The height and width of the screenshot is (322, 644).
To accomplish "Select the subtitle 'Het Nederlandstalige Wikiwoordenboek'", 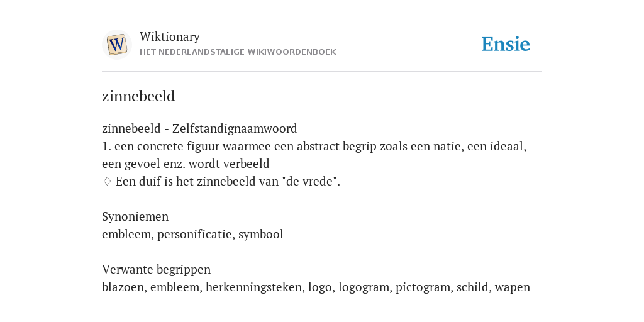I will [238, 52].
